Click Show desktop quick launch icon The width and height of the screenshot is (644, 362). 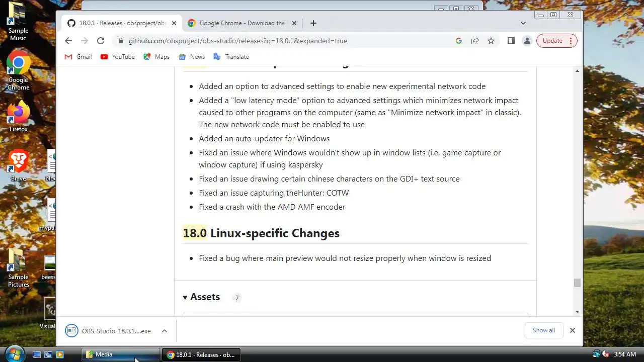37,354
